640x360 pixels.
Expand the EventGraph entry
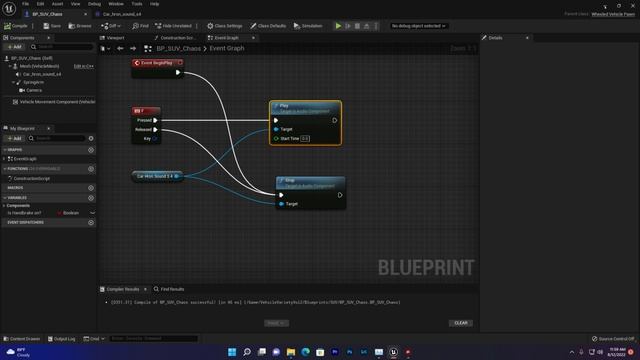coord(4,159)
